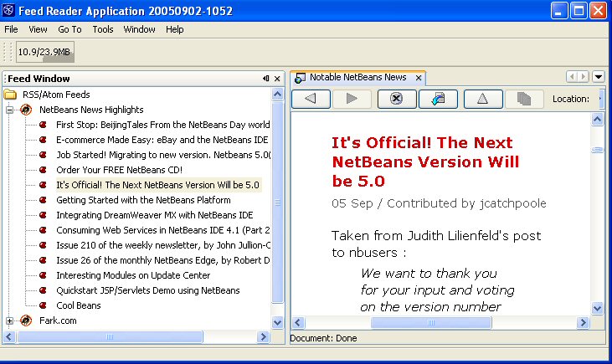Click the memory usage 10.9/23.9MB indicator

coord(45,52)
